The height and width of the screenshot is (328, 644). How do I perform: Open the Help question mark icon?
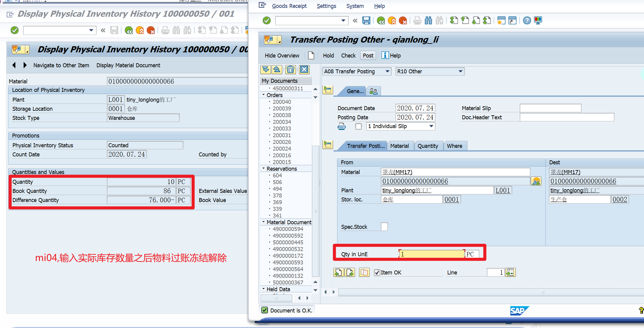click(x=527, y=20)
